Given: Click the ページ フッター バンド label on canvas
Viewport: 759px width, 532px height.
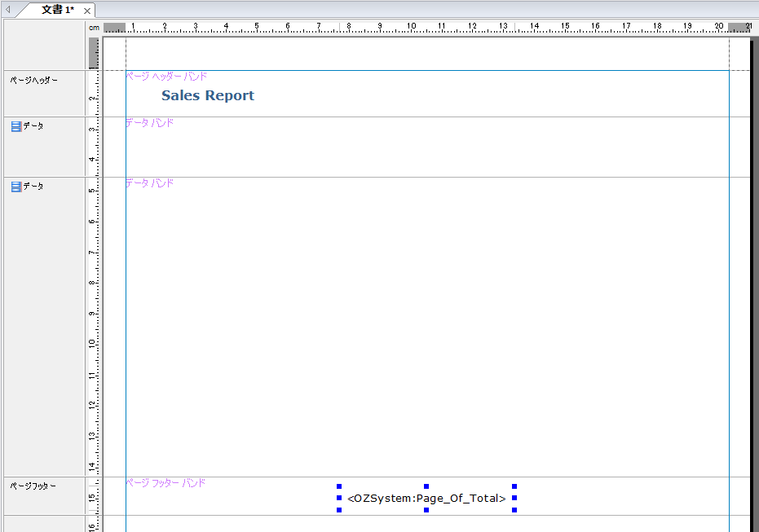Looking at the screenshot, I should click(165, 483).
